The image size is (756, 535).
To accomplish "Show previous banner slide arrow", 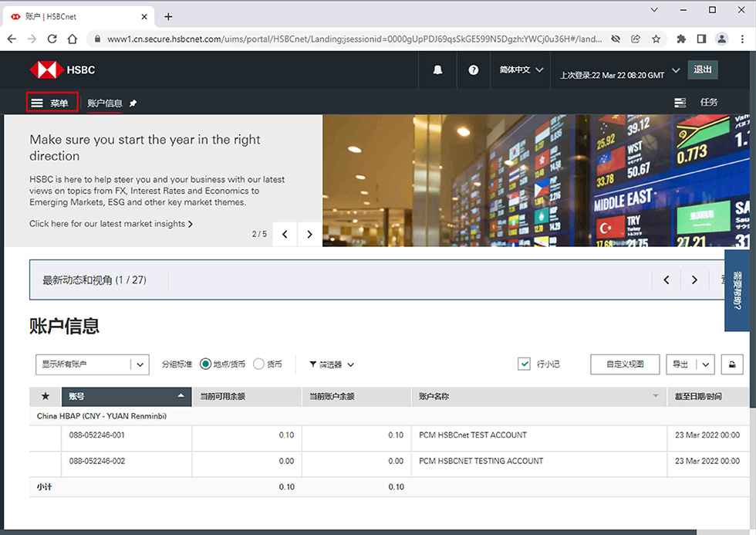I will coord(285,234).
